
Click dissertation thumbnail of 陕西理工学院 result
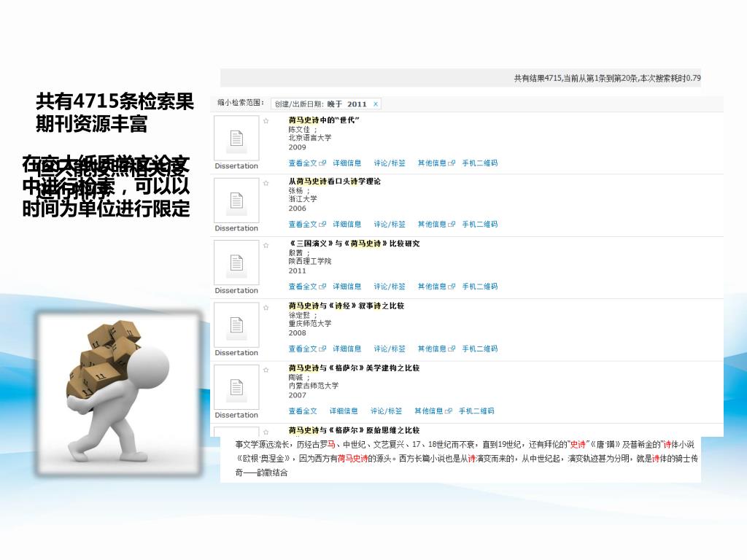point(236,262)
